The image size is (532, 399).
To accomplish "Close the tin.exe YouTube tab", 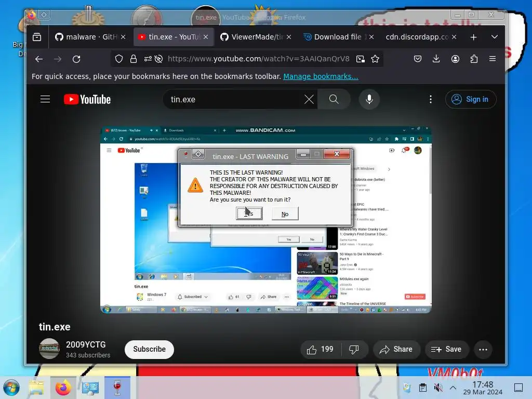I will pyautogui.click(x=206, y=37).
